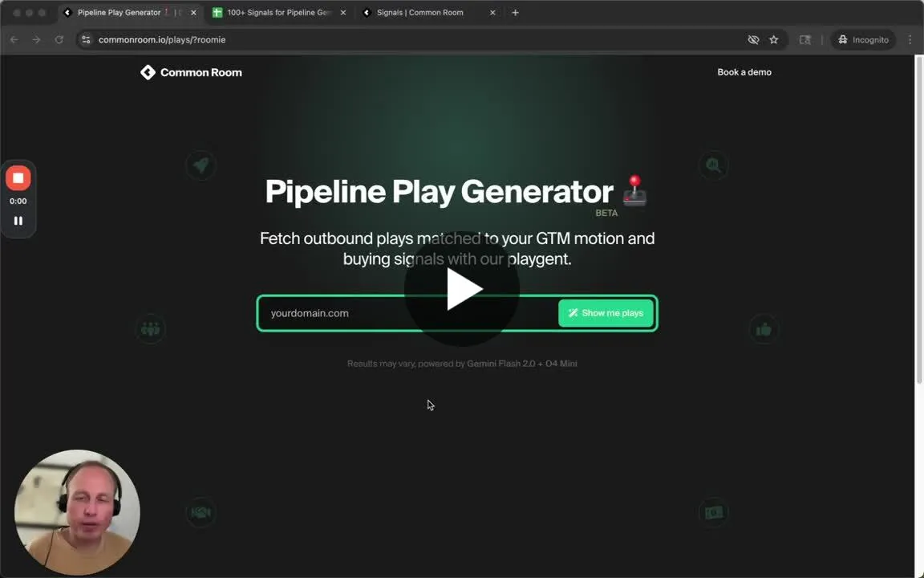Image resolution: width=924 pixels, height=578 pixels.
Task: Open the Chrome three-dot menu
Action: coord(910,39)
